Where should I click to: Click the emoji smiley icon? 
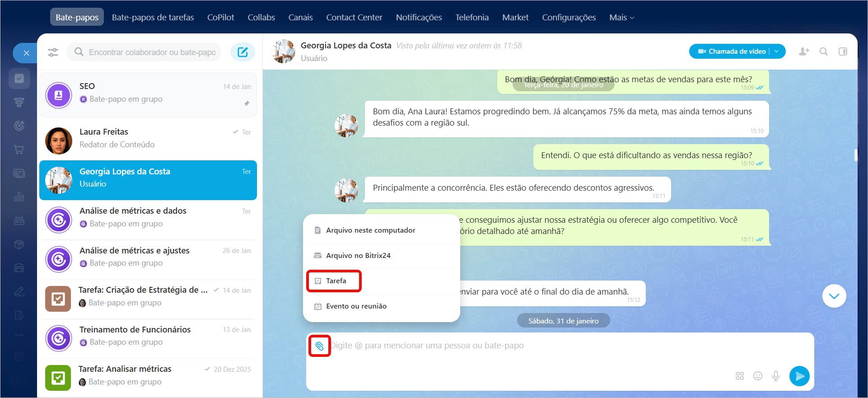pyautogui.click(x=758, y=376)
